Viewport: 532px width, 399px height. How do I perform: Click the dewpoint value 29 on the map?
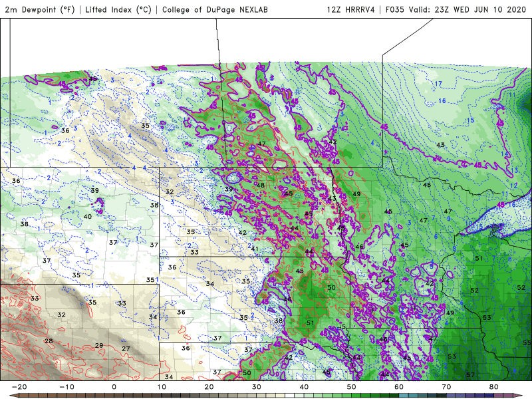pos(98,345)
